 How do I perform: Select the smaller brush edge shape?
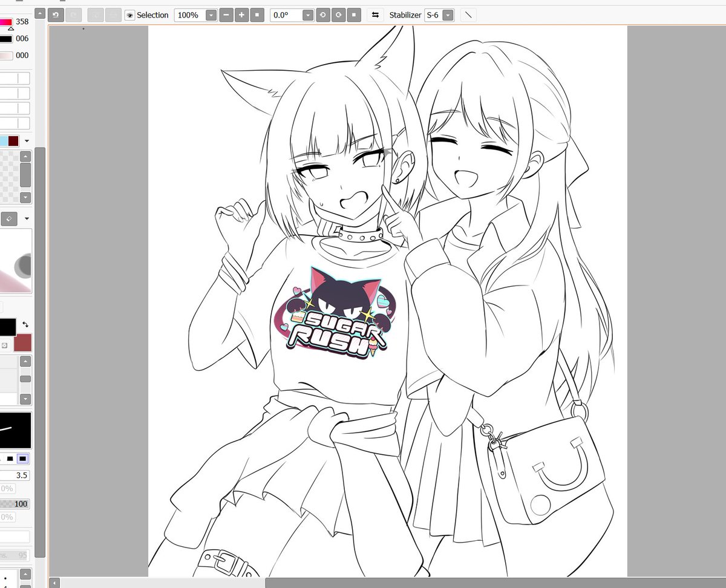point(10,459)
